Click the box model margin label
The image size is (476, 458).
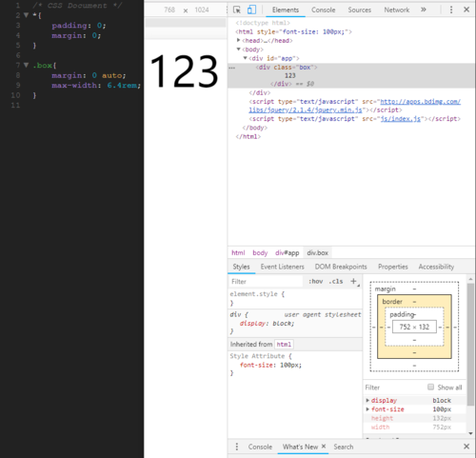coord(385,289)
